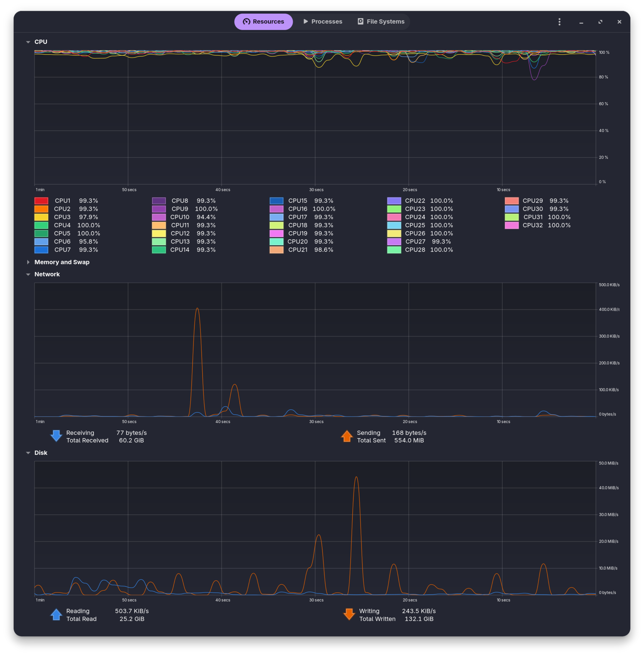Click the '60.2 GiB' total received value

(x=131, y=440)
